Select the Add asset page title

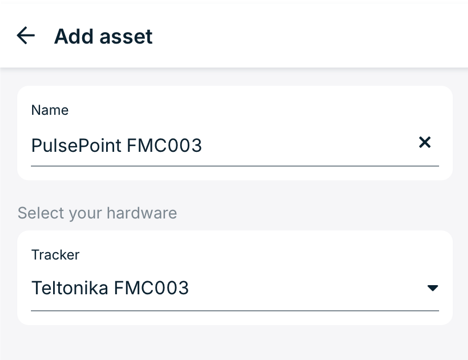pos(103,36)
